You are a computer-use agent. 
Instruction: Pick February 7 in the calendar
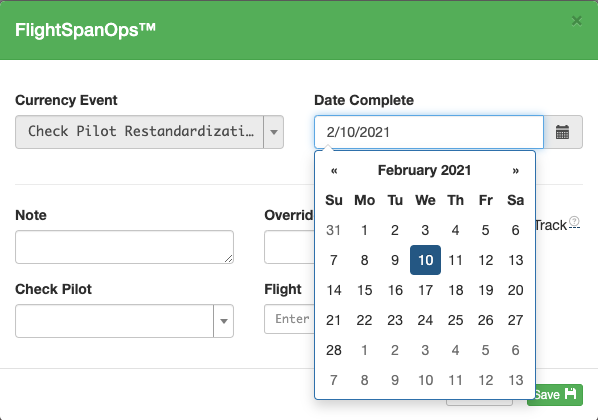(x=334, y=260)
